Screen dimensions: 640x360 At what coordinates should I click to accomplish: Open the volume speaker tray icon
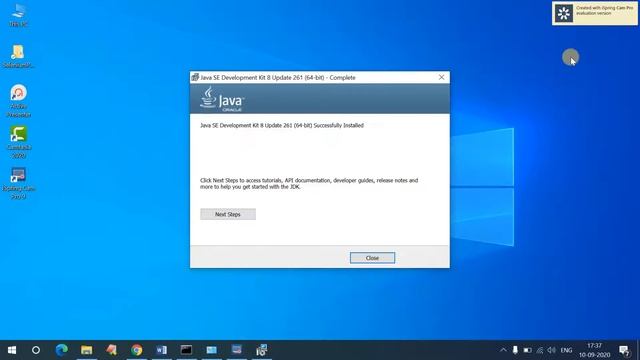[552, 350]
